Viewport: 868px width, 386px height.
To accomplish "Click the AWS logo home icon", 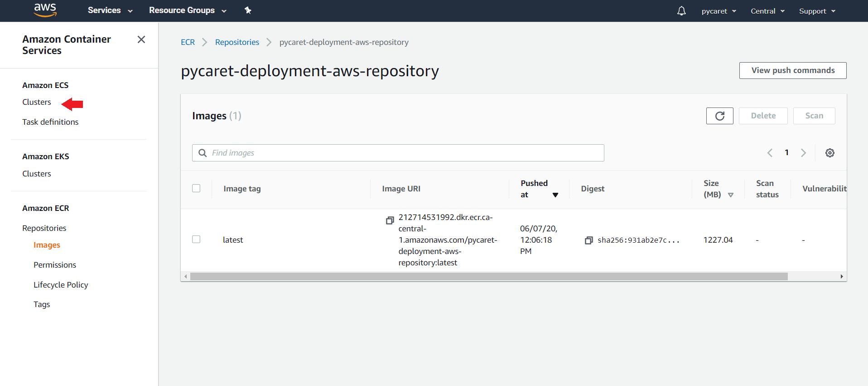I will pos(45,10).
